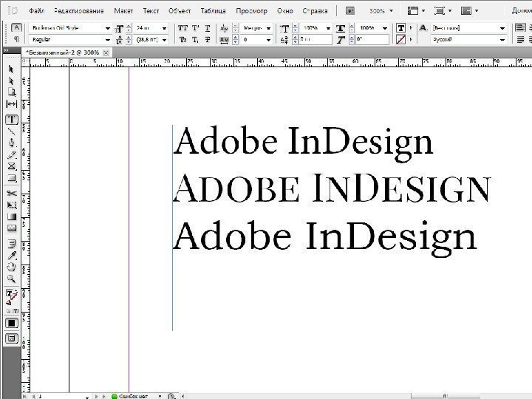Select the Direct Selection tool (white arrow)
This screenshot has height=399, width=532.
[x=11, y=81]
